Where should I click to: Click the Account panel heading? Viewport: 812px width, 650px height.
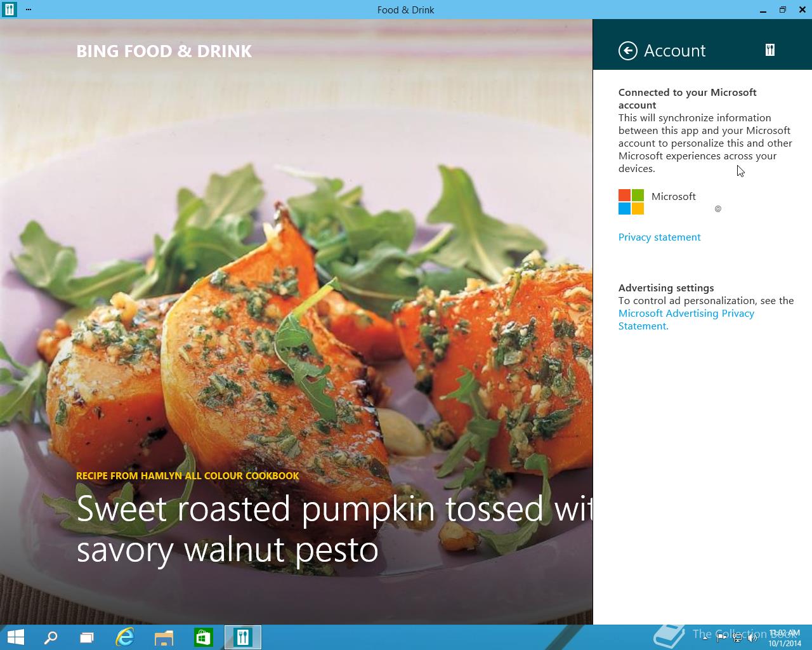tap(674, 51)
